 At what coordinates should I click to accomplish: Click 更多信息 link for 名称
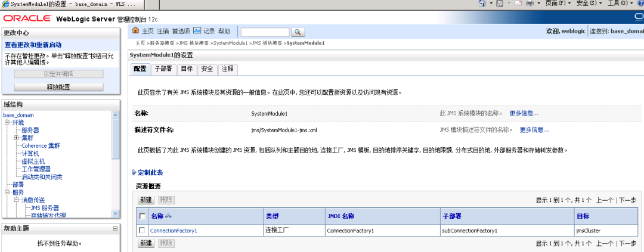point(524,113)
